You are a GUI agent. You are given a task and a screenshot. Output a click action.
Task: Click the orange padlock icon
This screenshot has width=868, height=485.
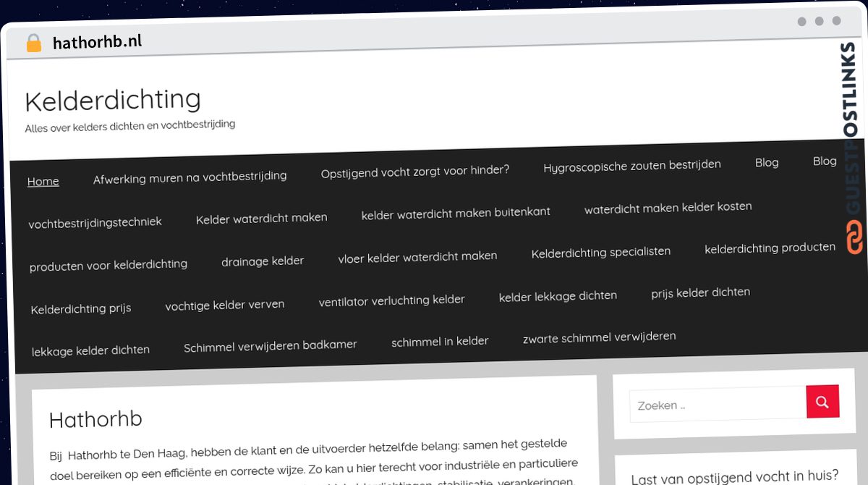pyautogui.click(x=33, y=43)
